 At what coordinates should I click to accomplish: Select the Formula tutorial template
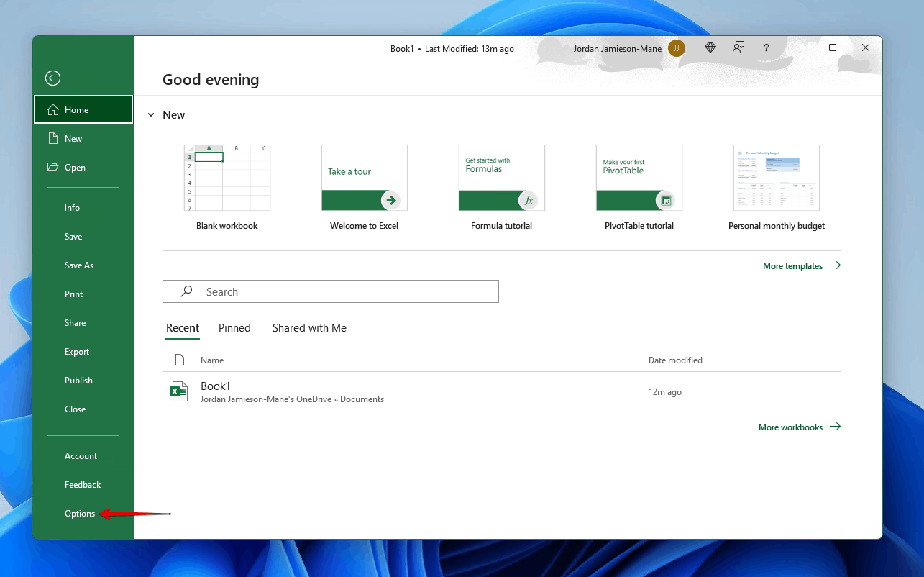[501, 178]
